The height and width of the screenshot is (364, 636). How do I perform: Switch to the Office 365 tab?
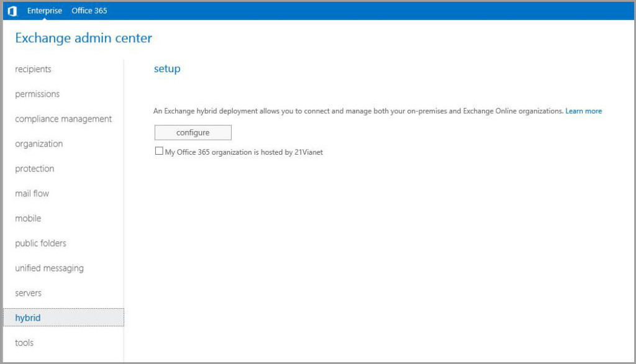coord(89,10)
